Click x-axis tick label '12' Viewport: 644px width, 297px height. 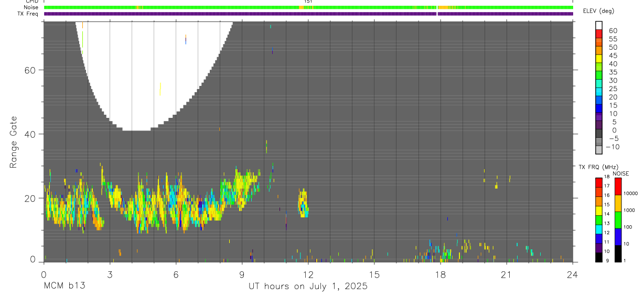308,274
